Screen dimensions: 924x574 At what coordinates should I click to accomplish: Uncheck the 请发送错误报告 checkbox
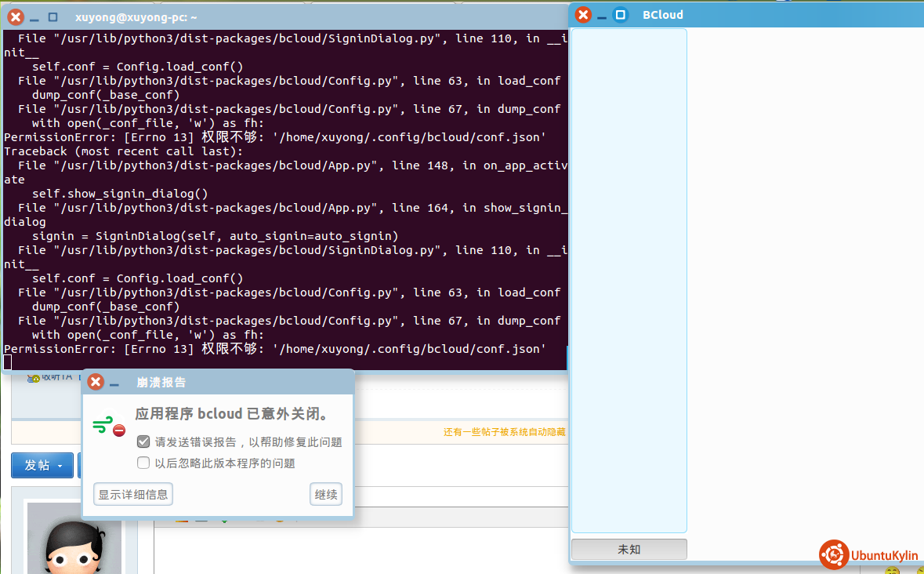click(x=143, y=441)
